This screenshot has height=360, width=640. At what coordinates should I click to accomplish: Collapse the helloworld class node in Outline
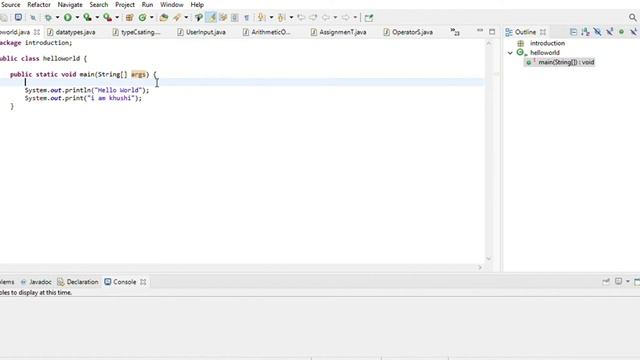click(x=510, y=53)
